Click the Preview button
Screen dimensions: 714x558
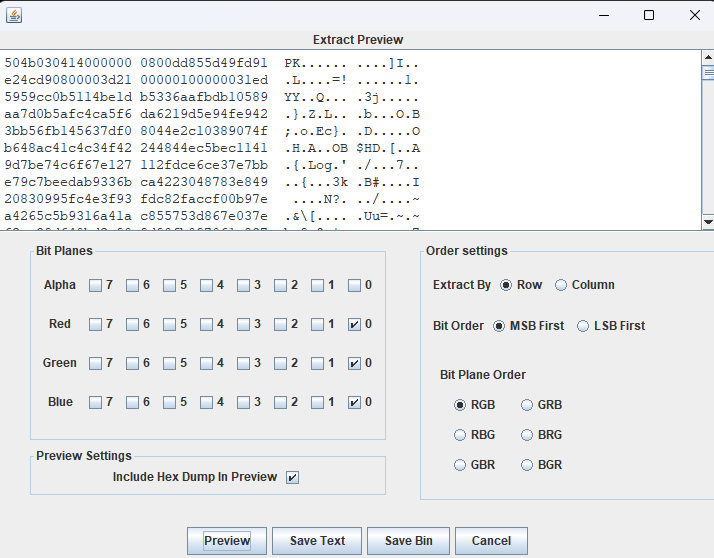pyautogui.click(x=227, y=541)
